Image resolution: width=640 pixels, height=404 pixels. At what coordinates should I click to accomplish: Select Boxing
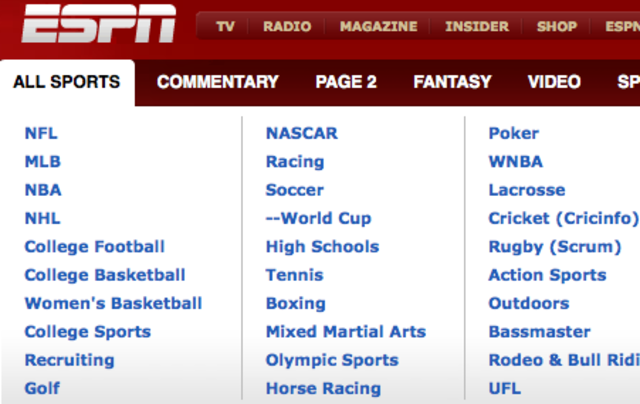(296, 304)
